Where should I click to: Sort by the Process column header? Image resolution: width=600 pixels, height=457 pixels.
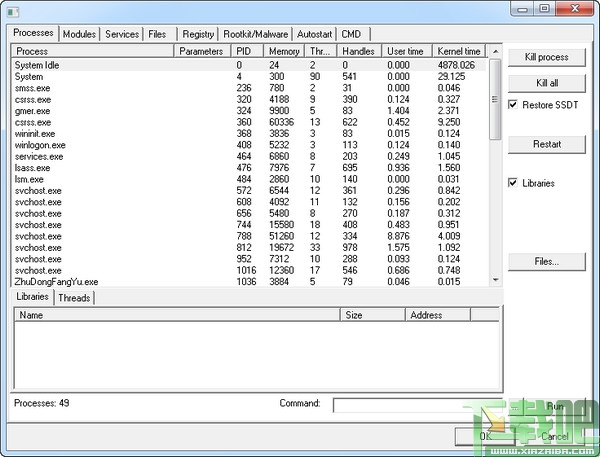93,51
